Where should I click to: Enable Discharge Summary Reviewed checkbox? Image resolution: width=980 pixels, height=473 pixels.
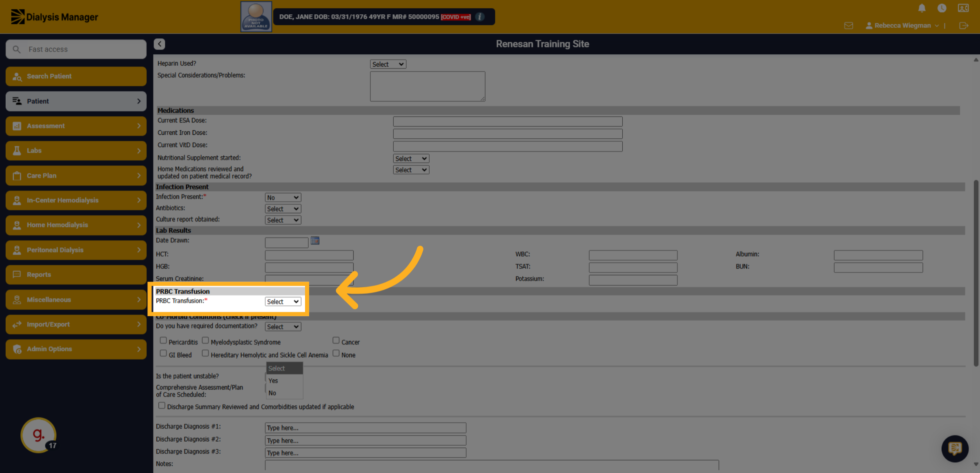point(162,406)
